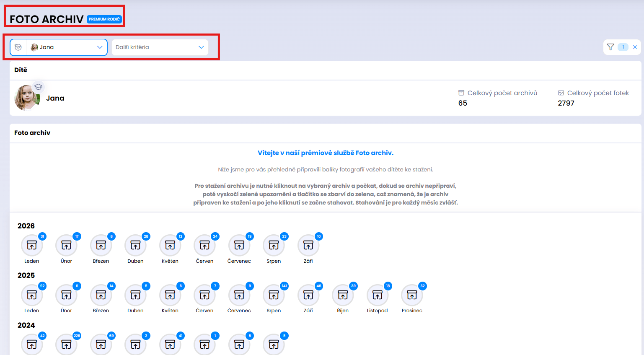This screenshot has height=355, width=644.
Task: Click Jana's profile photo
Action: 27,98
